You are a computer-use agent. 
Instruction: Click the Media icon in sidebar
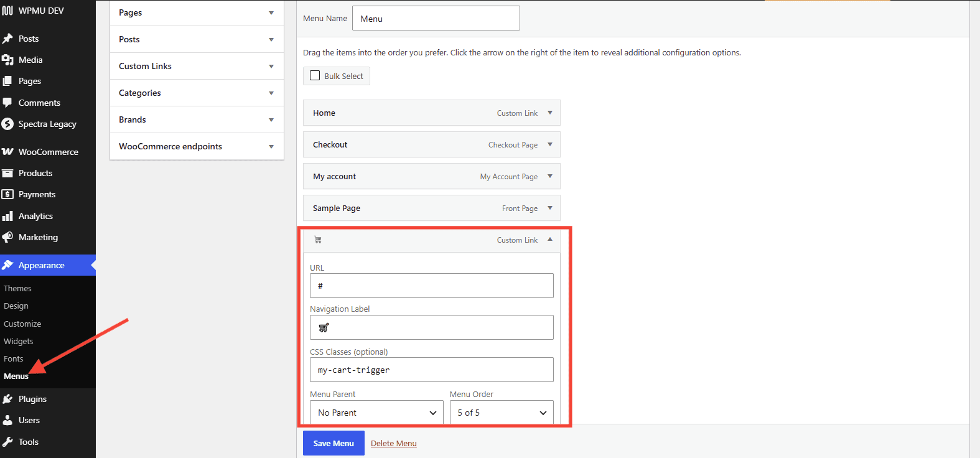click(x=7, y=60)
